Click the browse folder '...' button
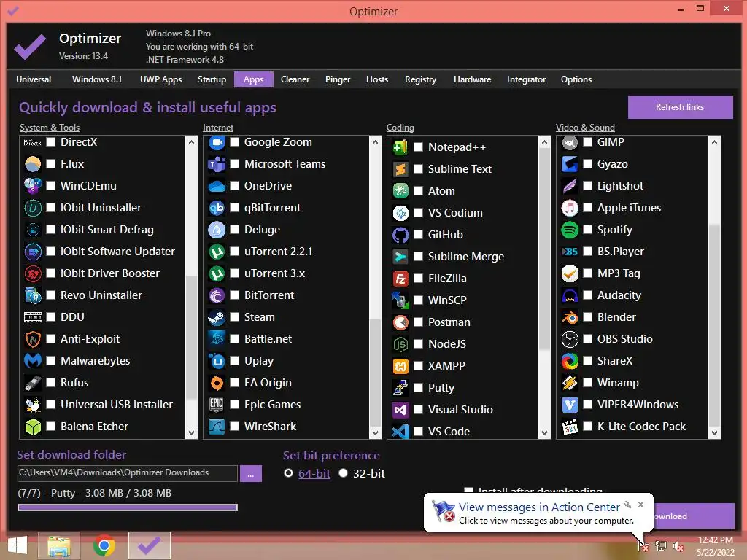747x560 pixels. tap(251, 474)
